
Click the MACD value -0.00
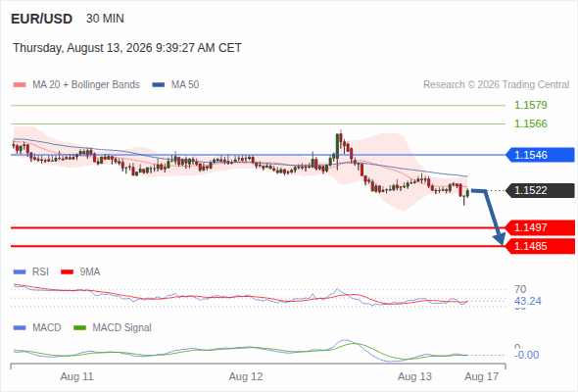(526, 355)
